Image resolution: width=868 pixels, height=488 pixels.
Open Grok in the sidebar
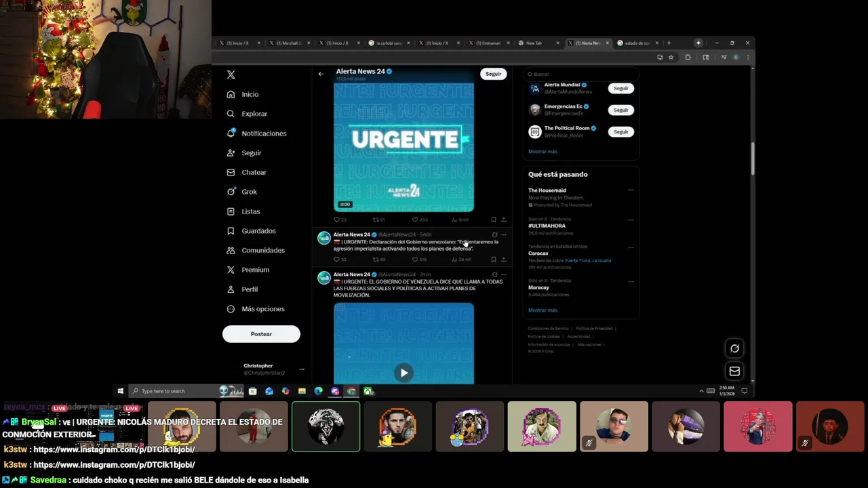(x=242, y=192)
